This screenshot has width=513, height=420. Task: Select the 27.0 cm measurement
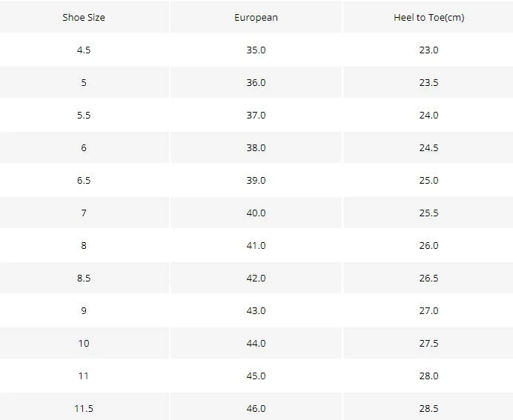[x=429, y=310]
